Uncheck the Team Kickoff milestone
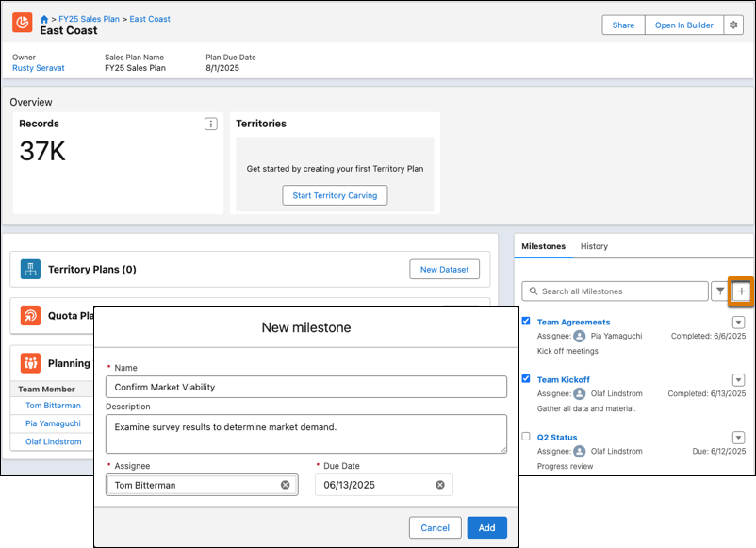The width and height of the screenshot is (756, 548). coord(526,379)
